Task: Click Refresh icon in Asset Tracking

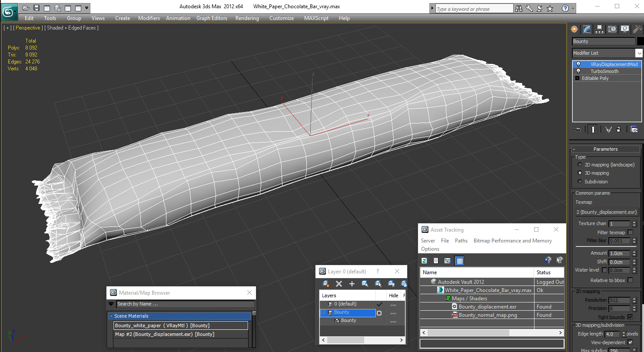Action: point(425,261)
